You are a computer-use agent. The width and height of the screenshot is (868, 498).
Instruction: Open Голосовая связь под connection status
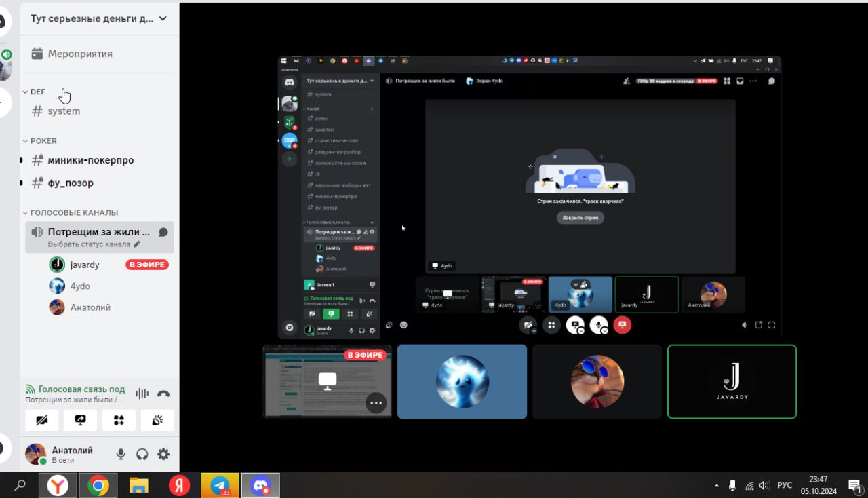point(75,389)
